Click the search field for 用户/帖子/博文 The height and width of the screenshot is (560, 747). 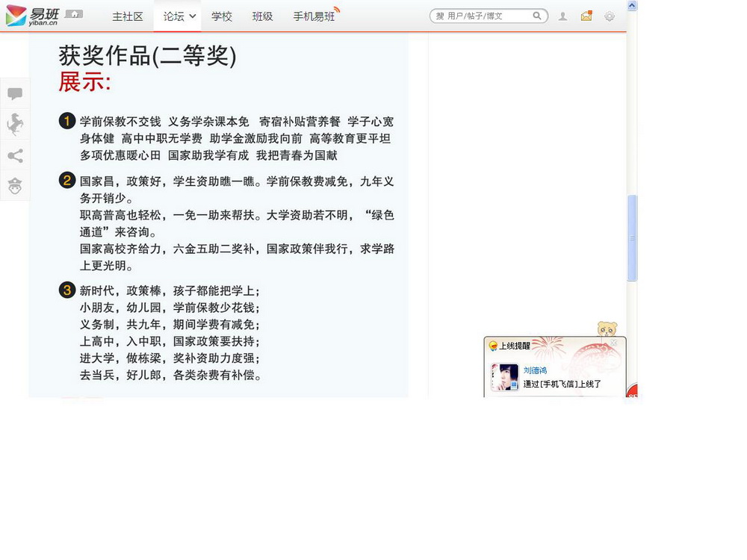click(x=482, y=16)
